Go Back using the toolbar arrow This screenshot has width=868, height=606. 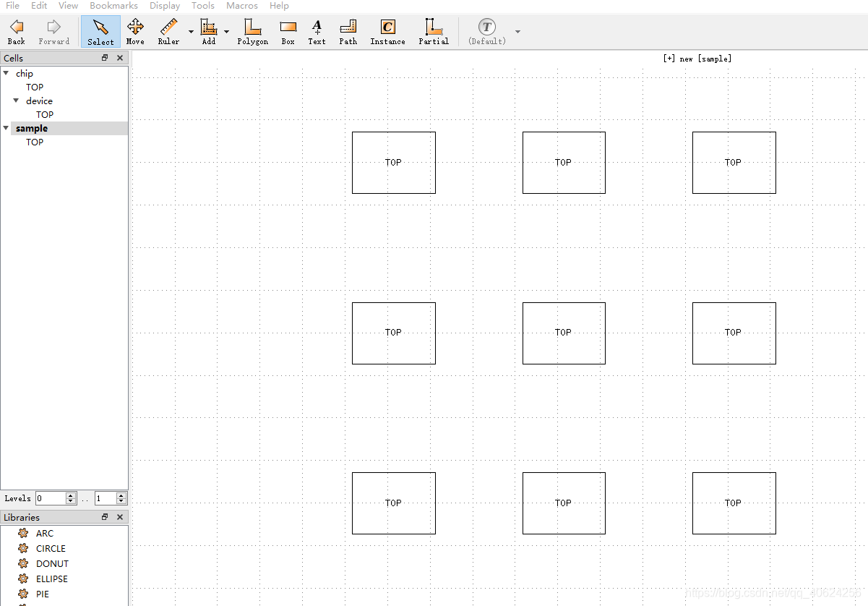(x=17, y=31)
